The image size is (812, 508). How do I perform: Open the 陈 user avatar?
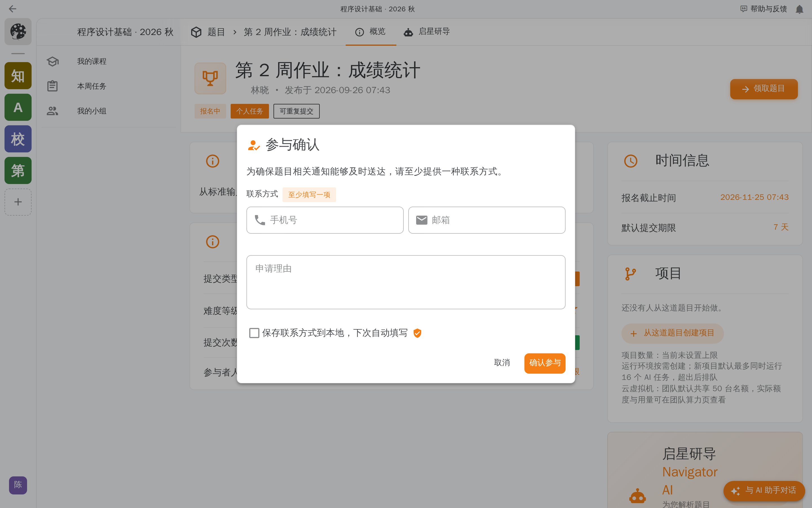tap(18, 485)
